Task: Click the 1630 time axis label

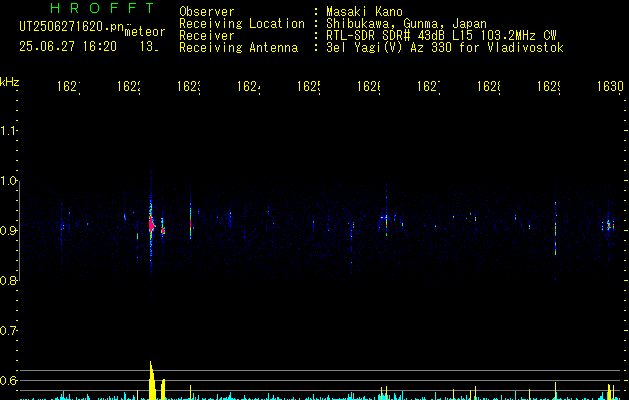Action: tap(610, 86)
